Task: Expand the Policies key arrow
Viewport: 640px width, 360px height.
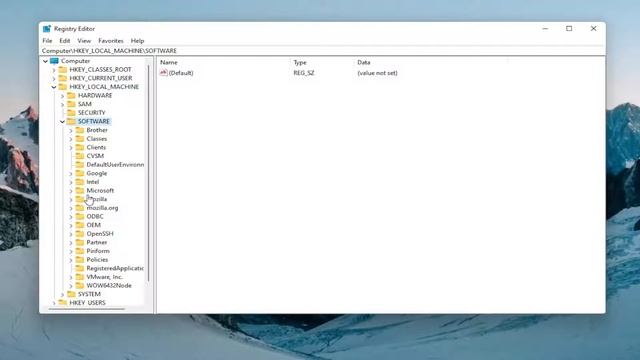Action: [x=71, y=260]
